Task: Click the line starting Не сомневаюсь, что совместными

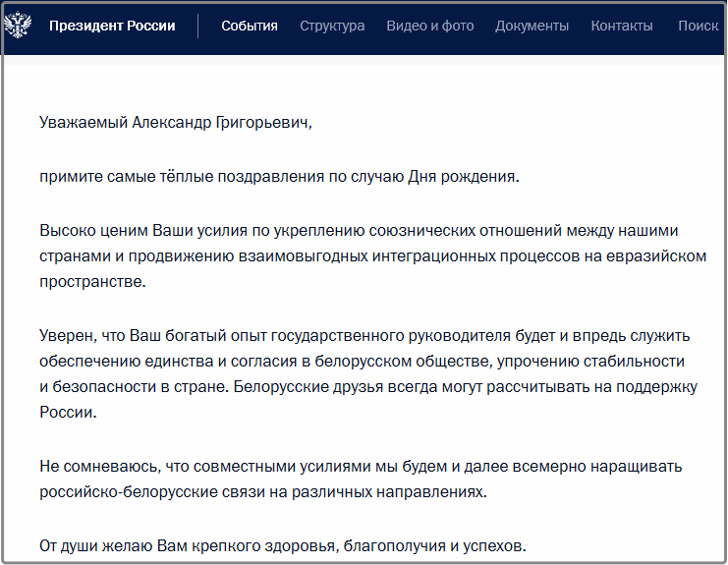Action: (361, 466)
